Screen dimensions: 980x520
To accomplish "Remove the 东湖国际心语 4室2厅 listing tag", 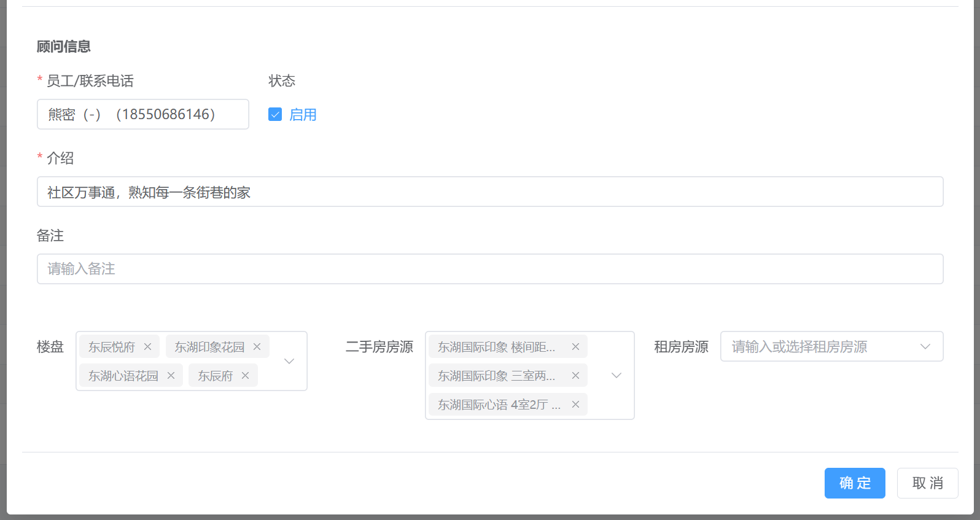I will 575,405.
